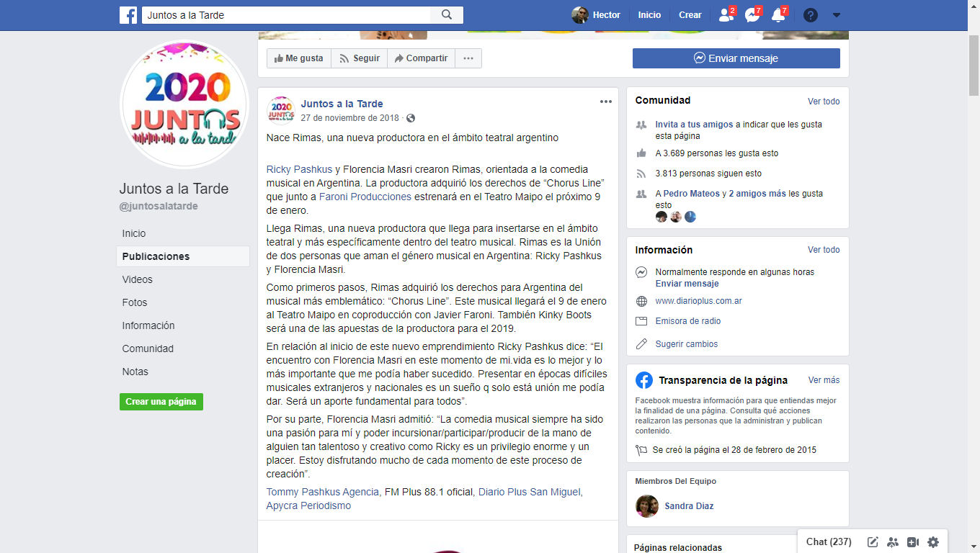Click the video call plus icon in chat bar
980x553 pixels.
913,542
